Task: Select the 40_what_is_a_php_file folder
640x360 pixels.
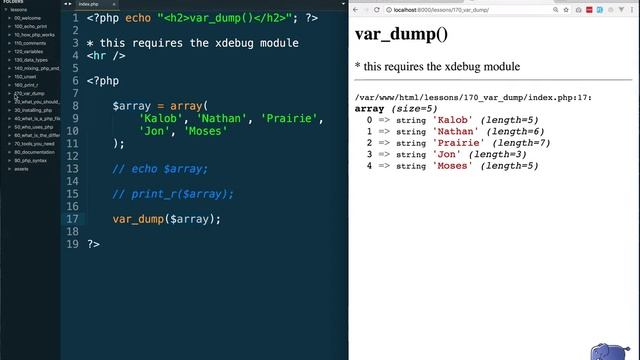Action: [37, 118]
